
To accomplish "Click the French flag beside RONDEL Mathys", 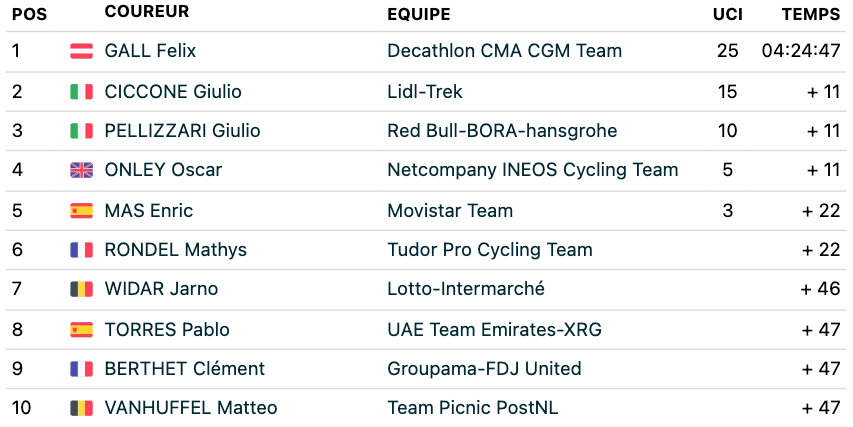I will 82,250.
